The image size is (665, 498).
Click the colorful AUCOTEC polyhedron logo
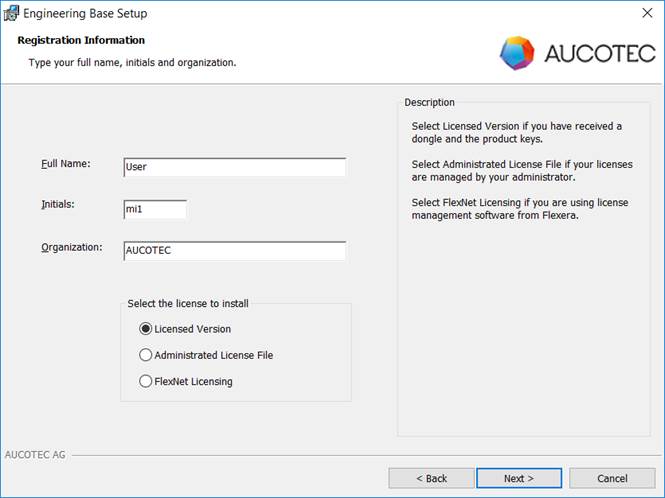tap(517, 53)
